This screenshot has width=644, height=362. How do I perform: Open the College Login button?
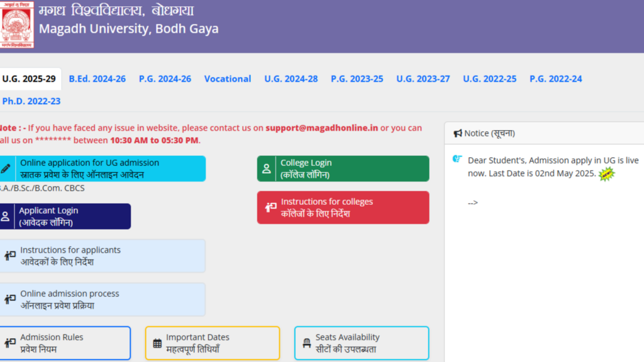point(343,168)
